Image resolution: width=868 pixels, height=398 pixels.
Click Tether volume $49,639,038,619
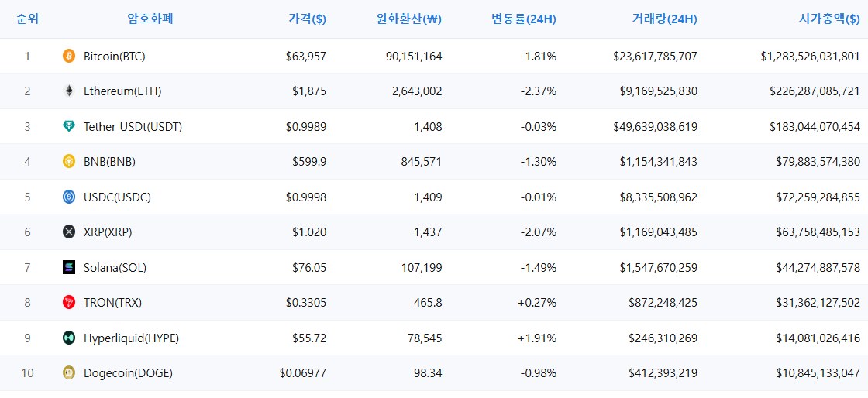(x=656, y=126)
